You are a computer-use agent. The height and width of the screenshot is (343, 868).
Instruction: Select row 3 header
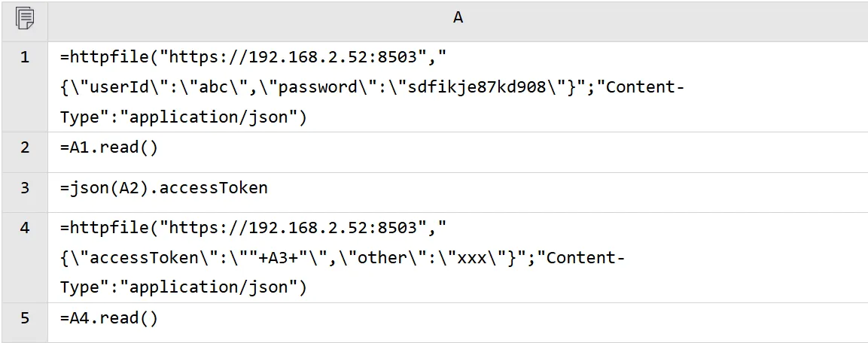[24, 193]
